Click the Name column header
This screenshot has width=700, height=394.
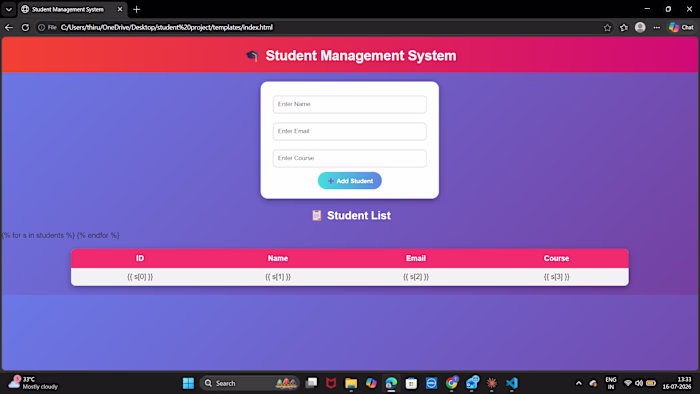tap(278, 258)
